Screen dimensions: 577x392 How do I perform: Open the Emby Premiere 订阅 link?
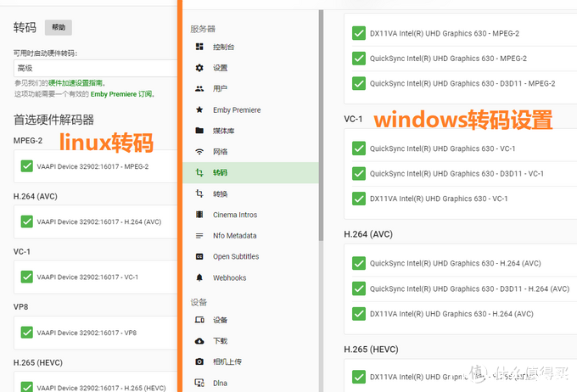click(121, 94)
